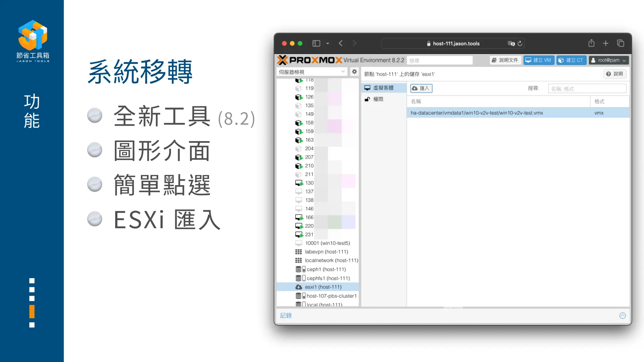The width and height of the screenshot is (644, 362).
Task: Select the win10-v2v-test.vmx row
Action: [x=518, y=113]
